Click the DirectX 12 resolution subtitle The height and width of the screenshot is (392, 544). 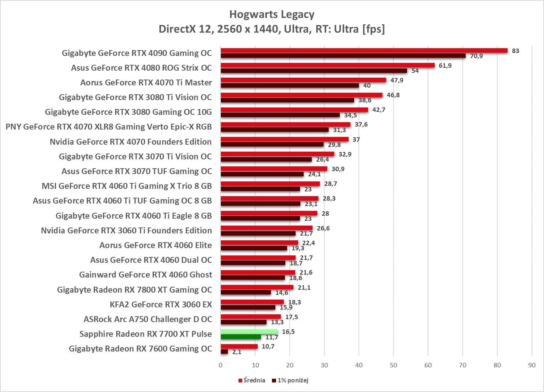point(272,29)
